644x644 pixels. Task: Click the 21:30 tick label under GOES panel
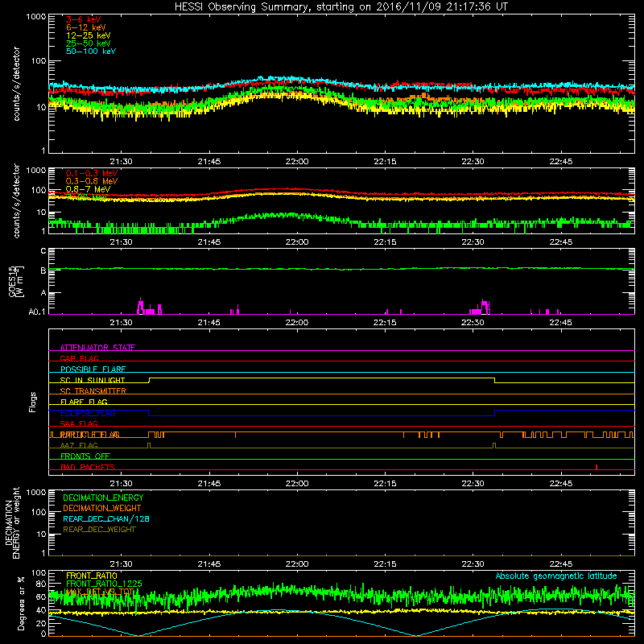click(122, 323)
